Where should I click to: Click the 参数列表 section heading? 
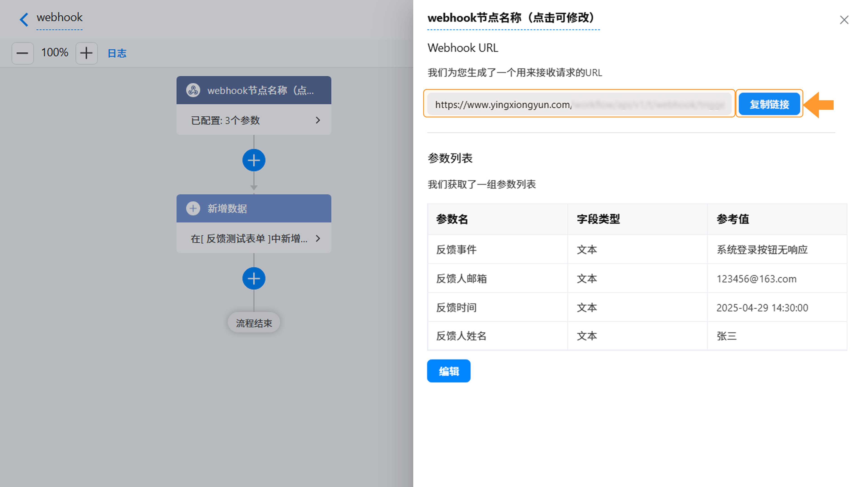point(450,158)
